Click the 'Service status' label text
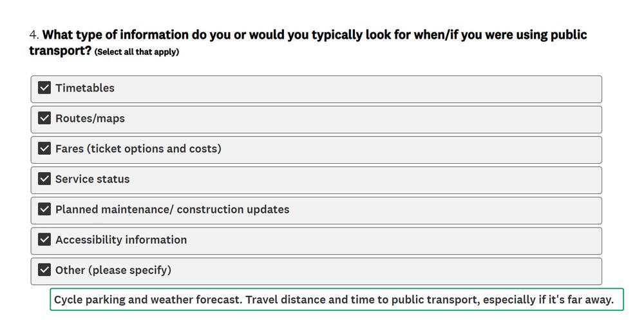644x323 pixels. point(92,179)
